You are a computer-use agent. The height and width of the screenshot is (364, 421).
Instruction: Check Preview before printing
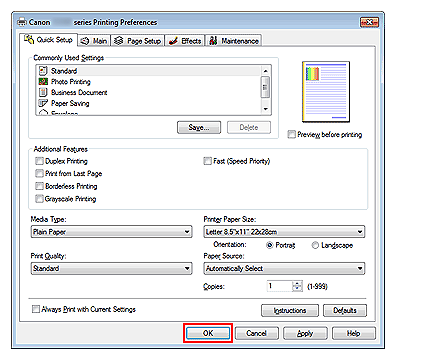[292, 134]
